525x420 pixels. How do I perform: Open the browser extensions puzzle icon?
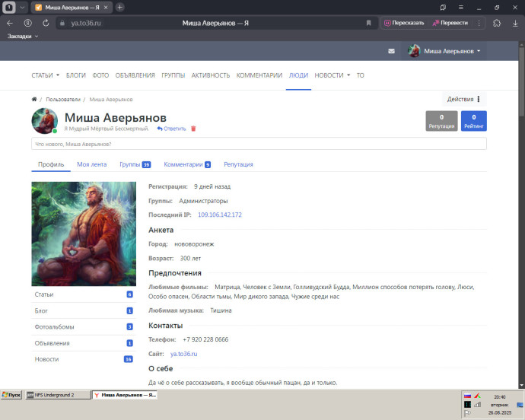coord(497,23)
